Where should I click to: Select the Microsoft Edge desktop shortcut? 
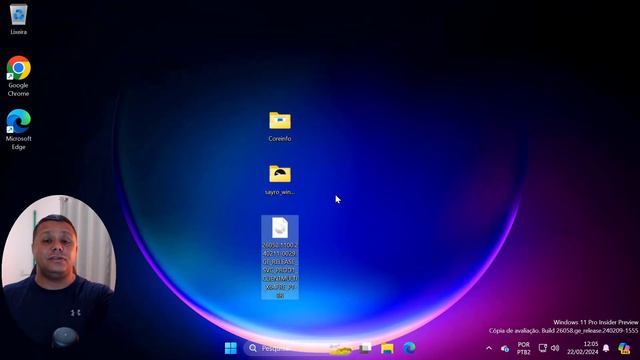pos(18,129)
